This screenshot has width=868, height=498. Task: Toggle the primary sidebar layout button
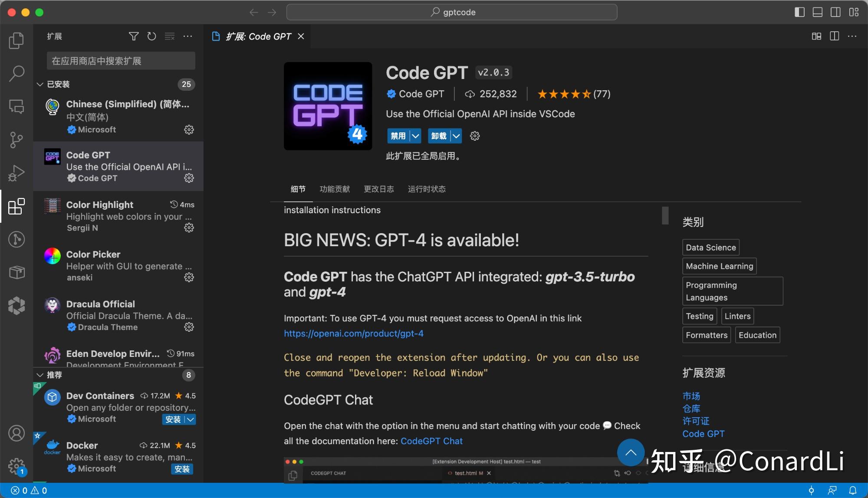click(x=799, y=12)
